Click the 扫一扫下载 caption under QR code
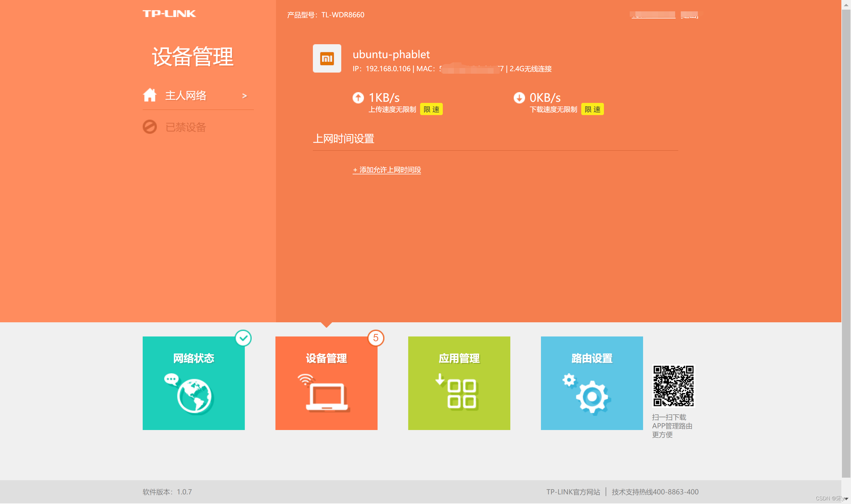 (672, 426)
